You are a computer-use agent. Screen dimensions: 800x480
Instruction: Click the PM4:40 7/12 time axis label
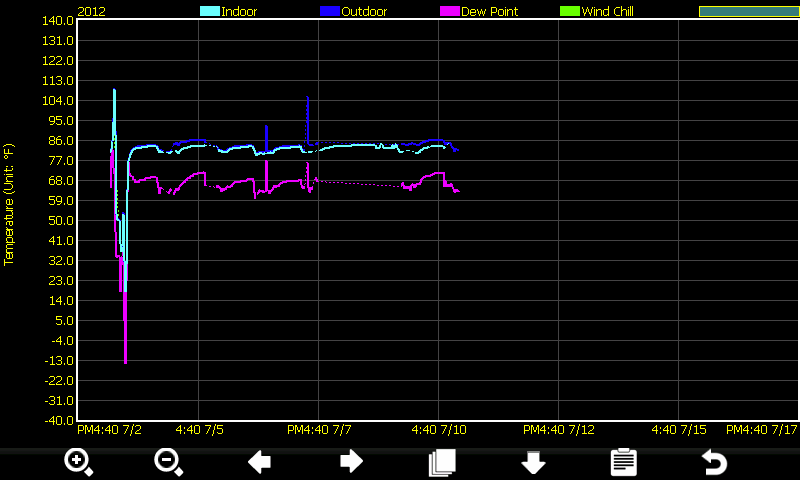coord(559,430)
